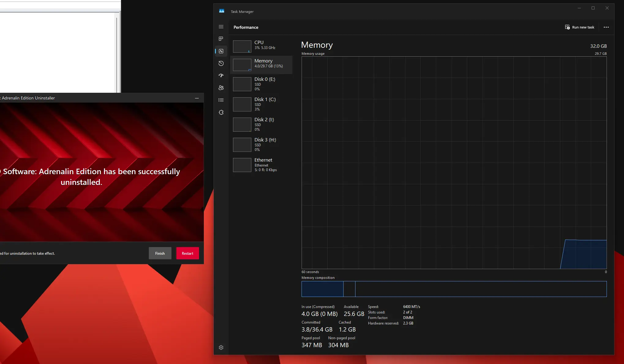Viewport: 624px width, 364px height.
Task: Select the Performance page icon in sidebar
Action: pos(221,51)
